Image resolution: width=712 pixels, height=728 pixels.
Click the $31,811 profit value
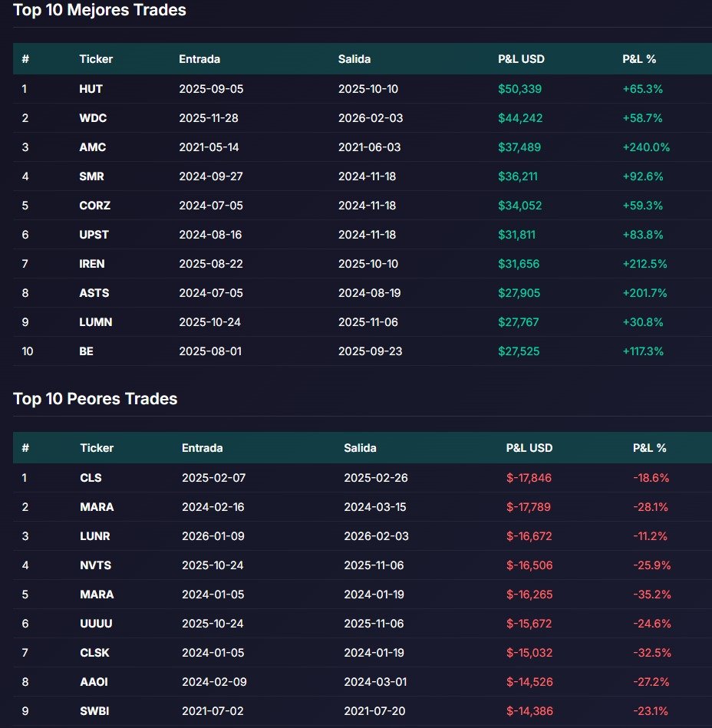516,235
